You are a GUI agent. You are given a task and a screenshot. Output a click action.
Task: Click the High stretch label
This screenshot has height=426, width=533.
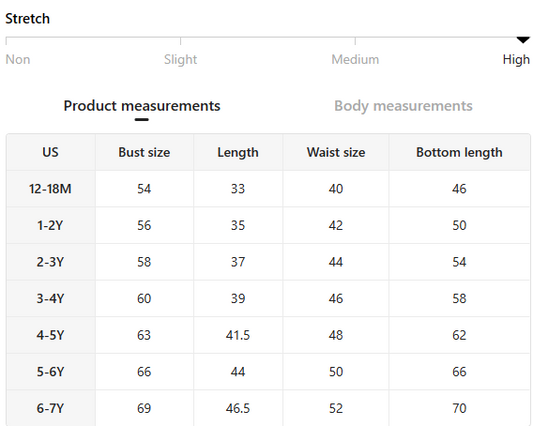click(516, 59)
